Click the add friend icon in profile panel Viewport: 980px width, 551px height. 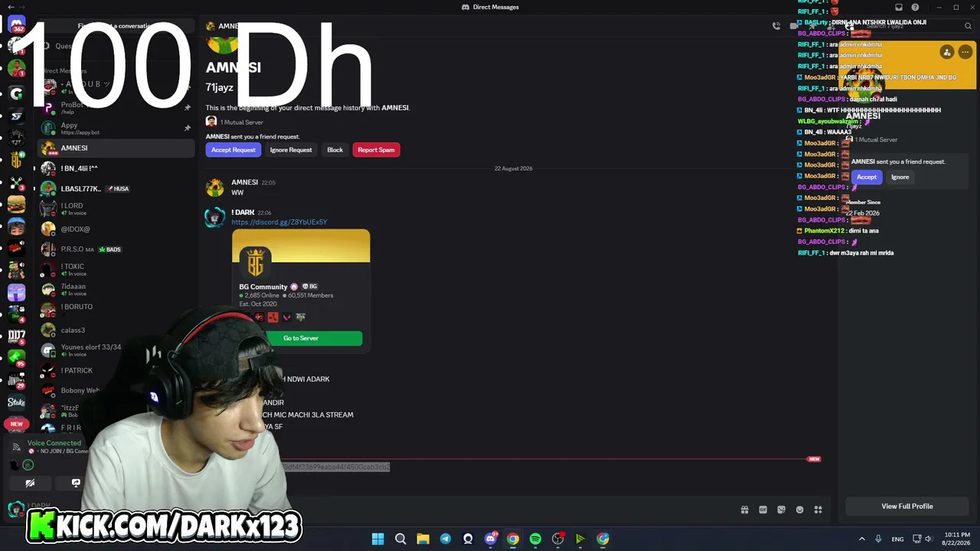(947, 52)
